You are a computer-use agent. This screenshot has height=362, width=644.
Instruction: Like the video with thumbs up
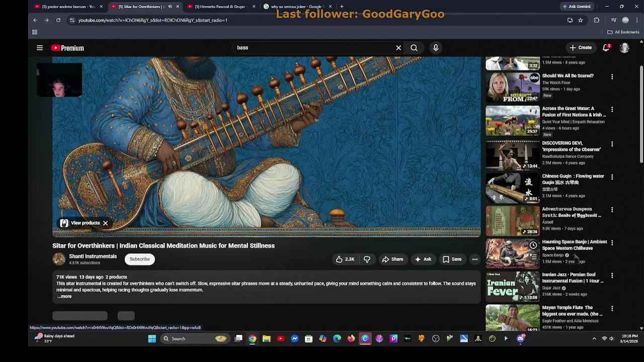(345, 259)
